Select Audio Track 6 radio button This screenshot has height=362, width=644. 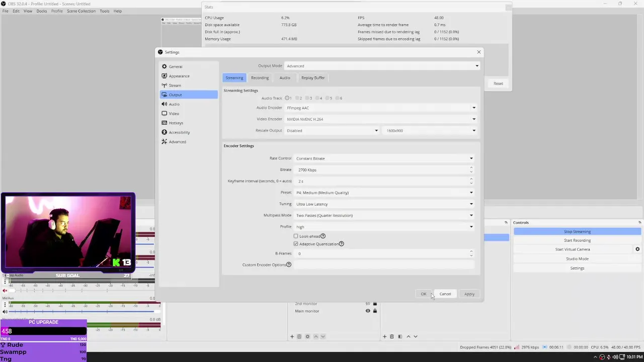click(x=338, y=98)
